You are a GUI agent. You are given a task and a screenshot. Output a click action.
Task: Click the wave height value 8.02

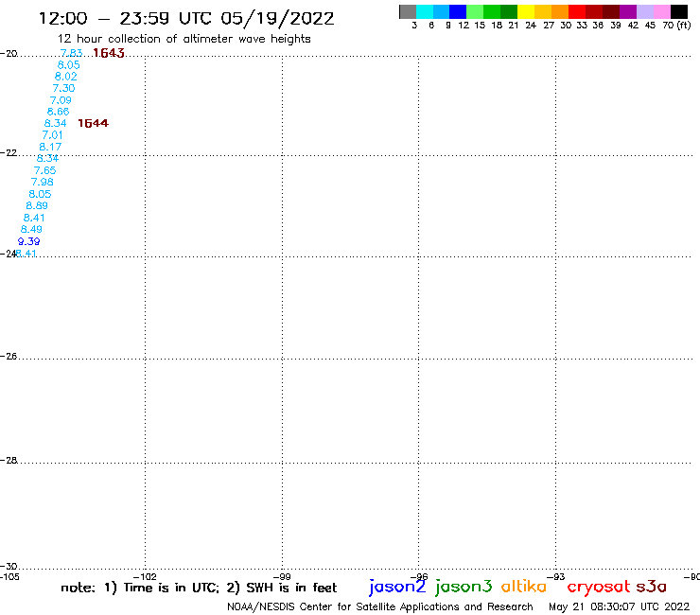coord(65,77)
